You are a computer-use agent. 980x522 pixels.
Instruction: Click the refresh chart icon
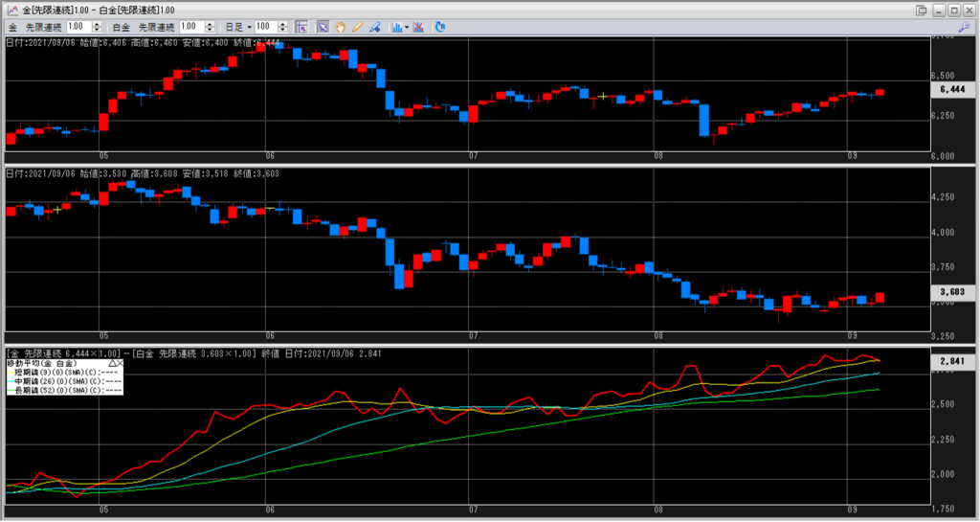pyautogui.click(x=440, y=27)
